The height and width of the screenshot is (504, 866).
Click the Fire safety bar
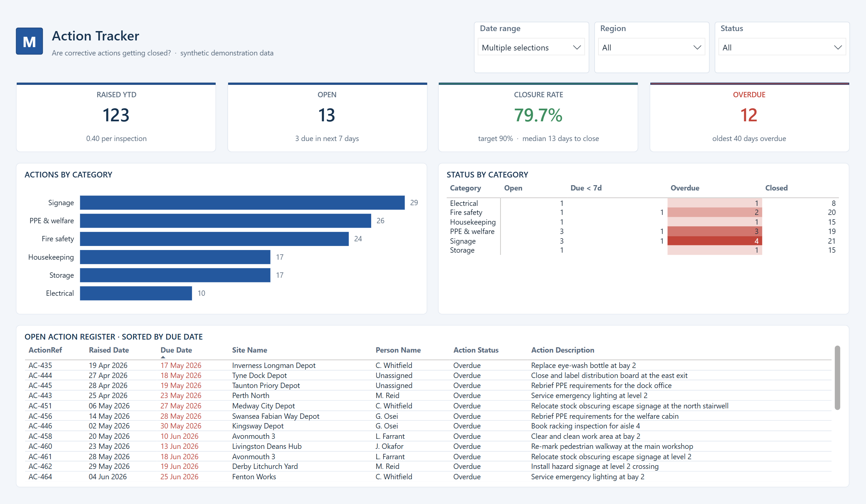(214, 239)
